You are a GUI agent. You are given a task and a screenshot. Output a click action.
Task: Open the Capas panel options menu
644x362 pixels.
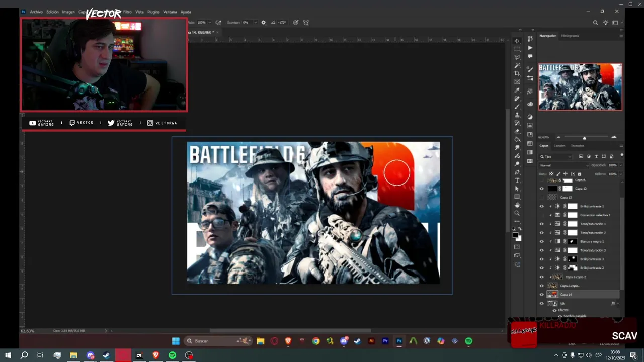coord(620,146)
